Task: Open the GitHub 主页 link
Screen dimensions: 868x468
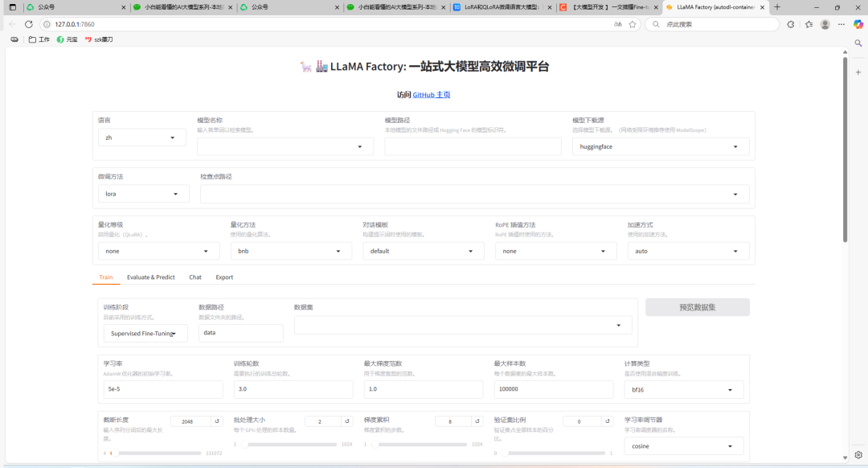Action: (x=432, y=95)
